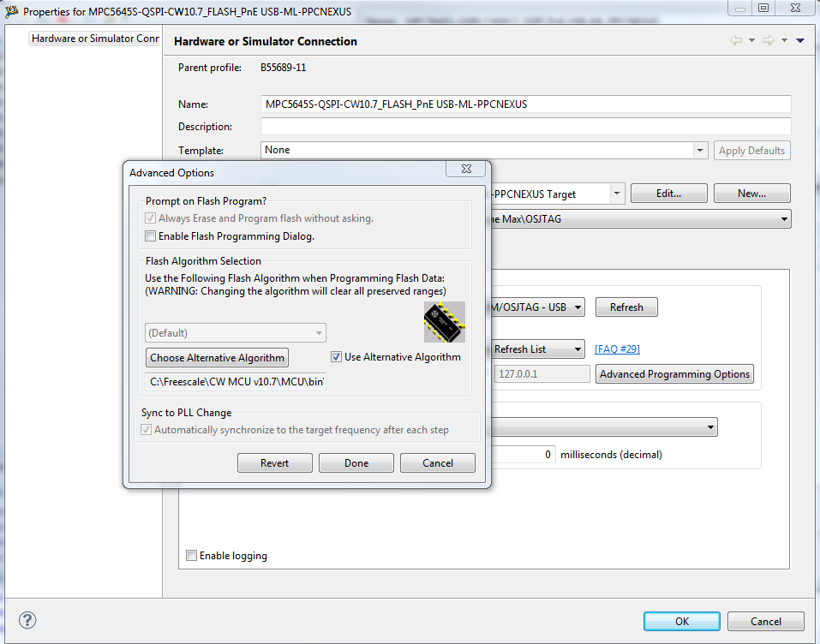
Task: Click the Prompt on Flash Program? group label
Action: click(x=206, y=200)
